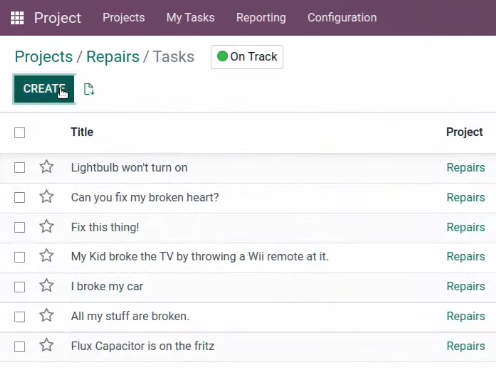Click the import records file icon
This screenshot has width=496, height=379.
(x=89, y=89)
